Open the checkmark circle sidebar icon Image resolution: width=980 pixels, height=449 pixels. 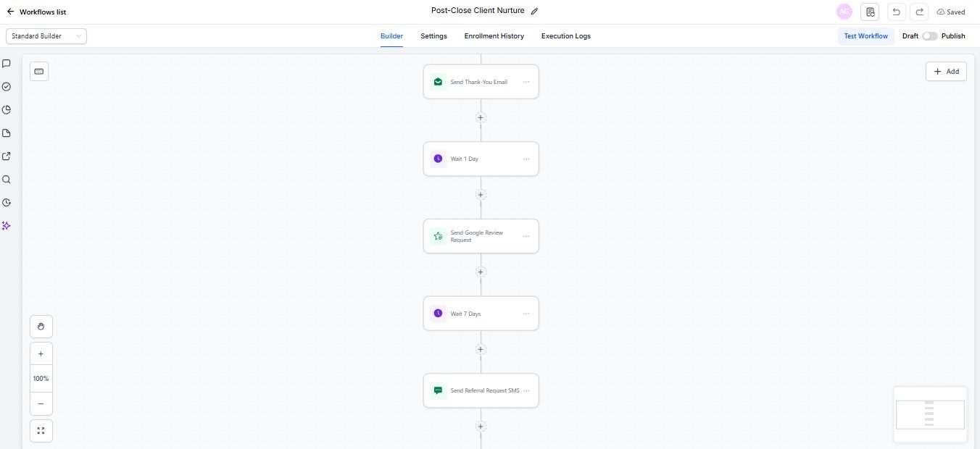[7, 87]
